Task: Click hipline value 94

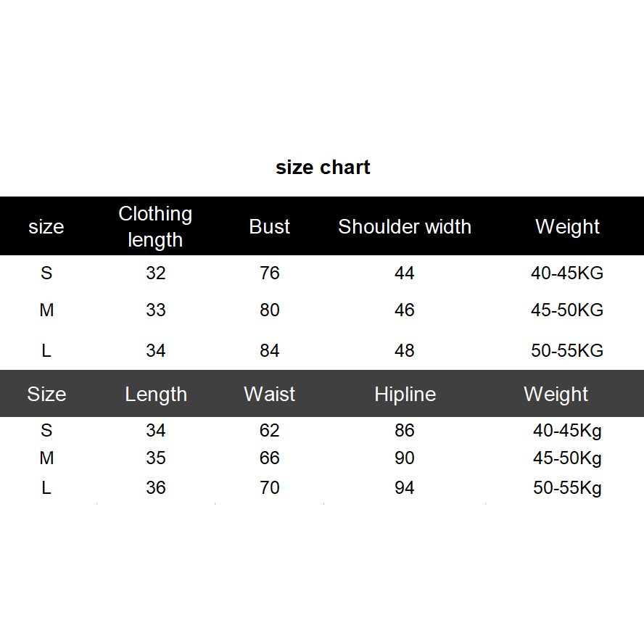Action: (x=405, y=488)
